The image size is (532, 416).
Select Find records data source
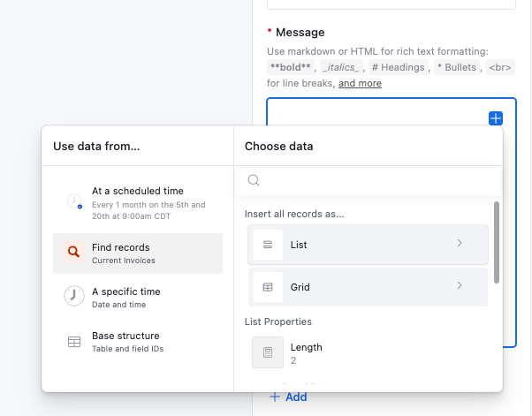click(138, 253)
